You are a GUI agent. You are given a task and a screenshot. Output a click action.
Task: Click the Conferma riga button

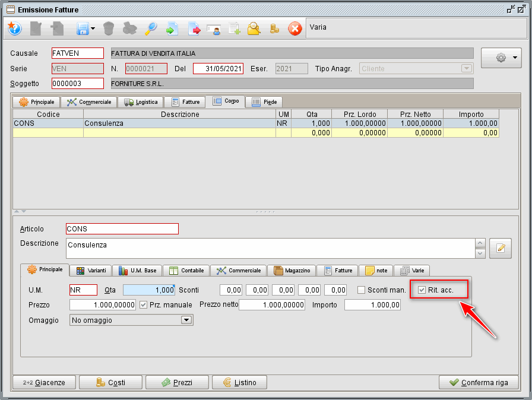point(479,382)
